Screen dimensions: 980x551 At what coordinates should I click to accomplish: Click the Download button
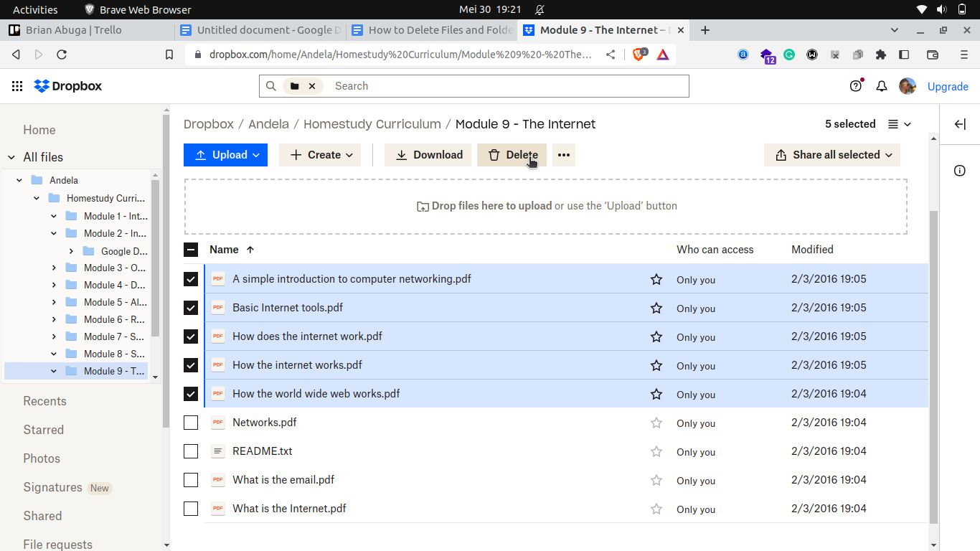coord(428,155)
